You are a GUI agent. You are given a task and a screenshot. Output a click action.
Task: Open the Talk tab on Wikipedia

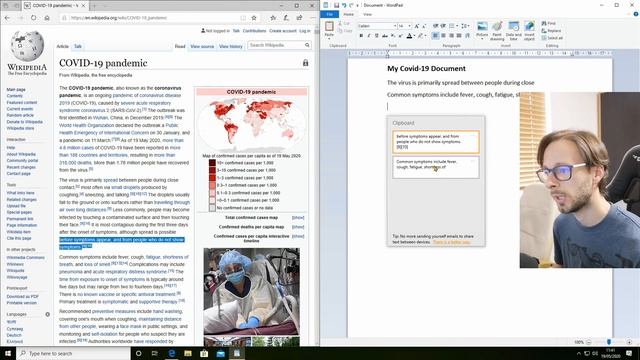[78, 47]
